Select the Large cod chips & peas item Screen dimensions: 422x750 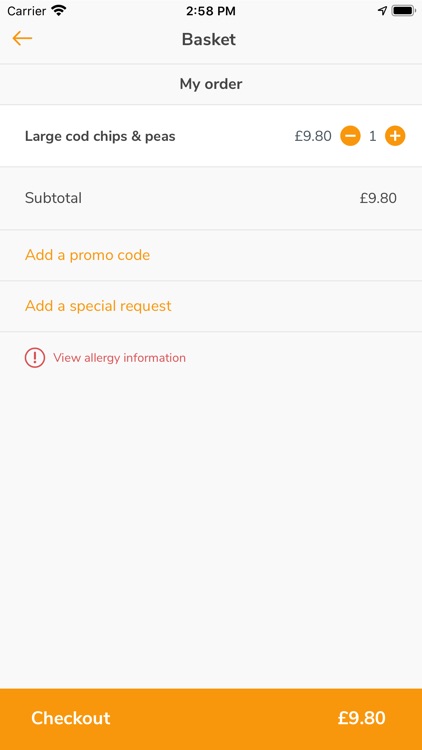[x=100, y=136]
